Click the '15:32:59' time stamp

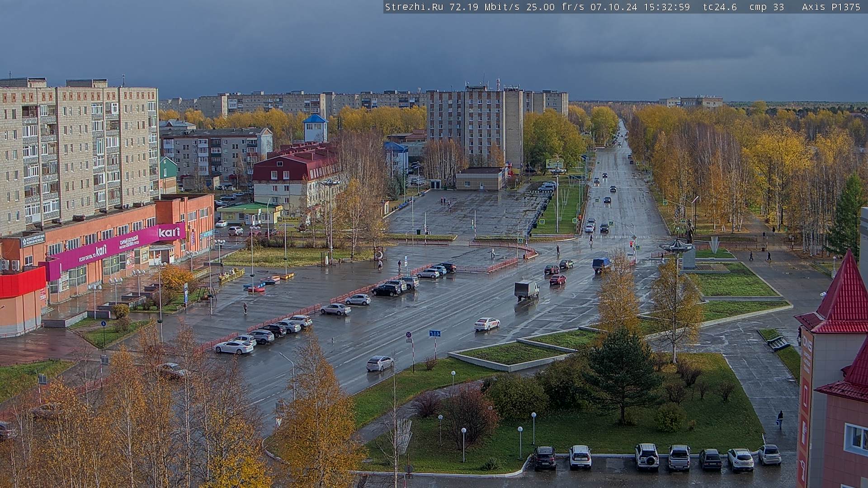click(667, 7)
